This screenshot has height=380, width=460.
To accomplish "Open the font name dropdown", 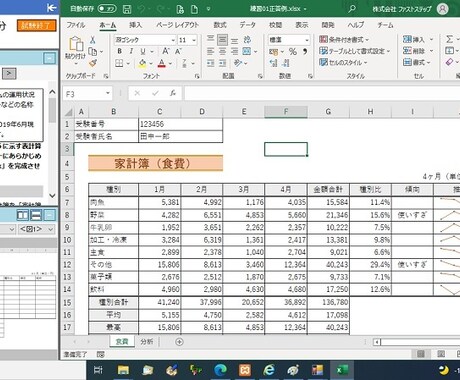I will pyautogui.click(x=173, y=40).
